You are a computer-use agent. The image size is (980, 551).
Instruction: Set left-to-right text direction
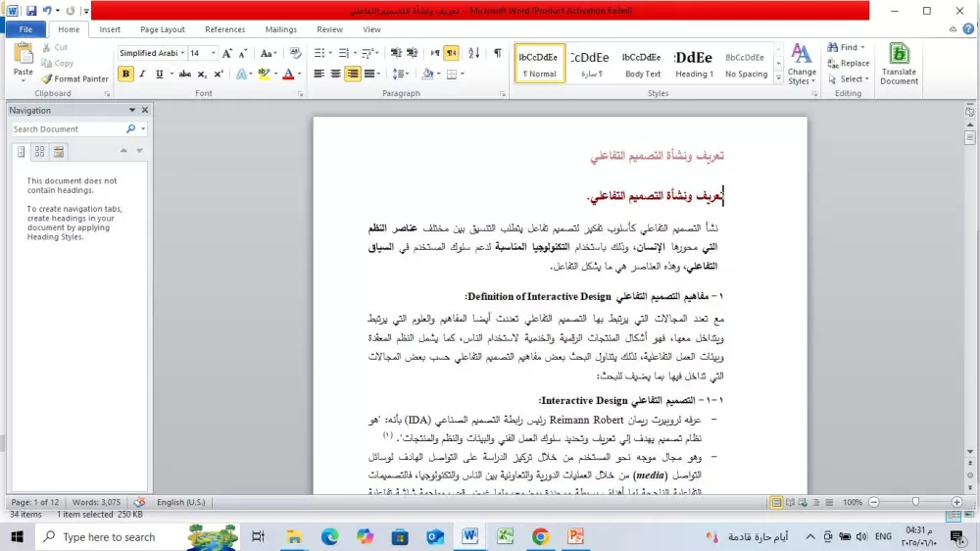(435, 53)
